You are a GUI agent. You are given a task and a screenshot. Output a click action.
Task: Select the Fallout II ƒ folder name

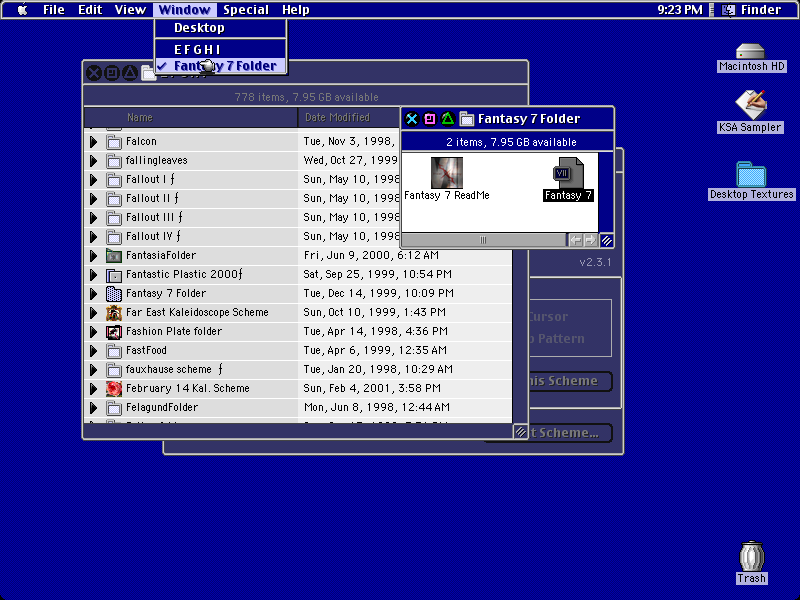pyautogui.click(x=152, y=198)
